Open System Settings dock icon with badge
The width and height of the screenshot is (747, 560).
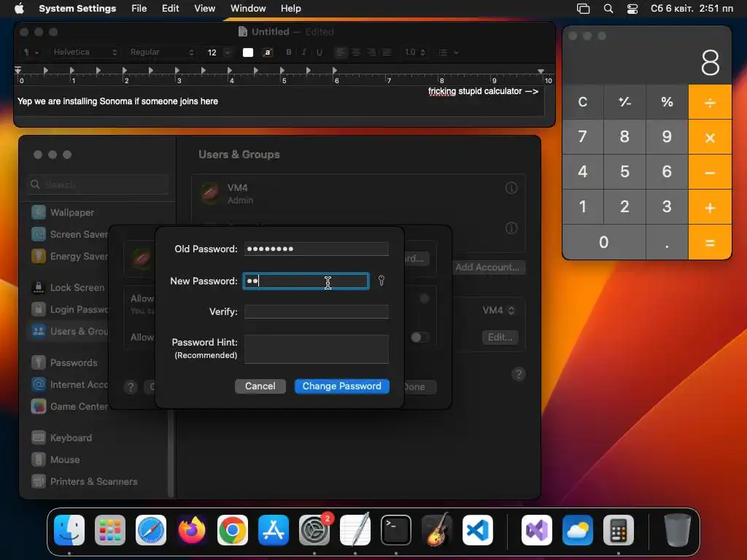pyautogui.click(x=314, y=530)
